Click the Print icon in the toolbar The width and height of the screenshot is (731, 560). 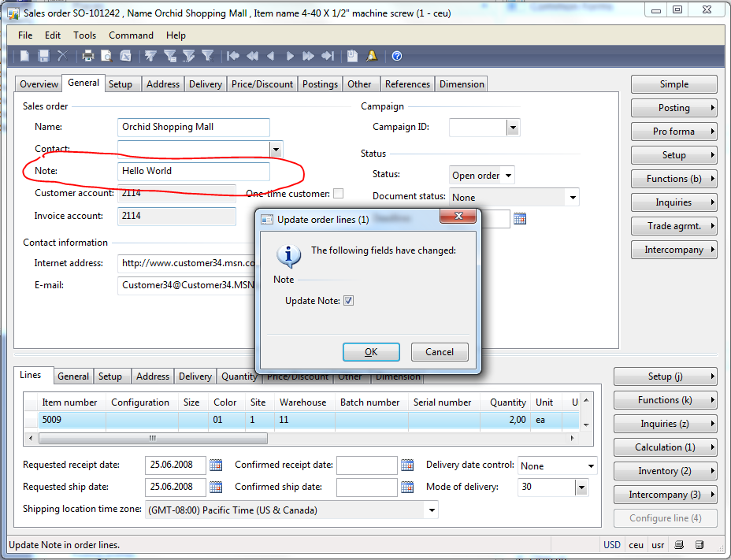[88, 56]
